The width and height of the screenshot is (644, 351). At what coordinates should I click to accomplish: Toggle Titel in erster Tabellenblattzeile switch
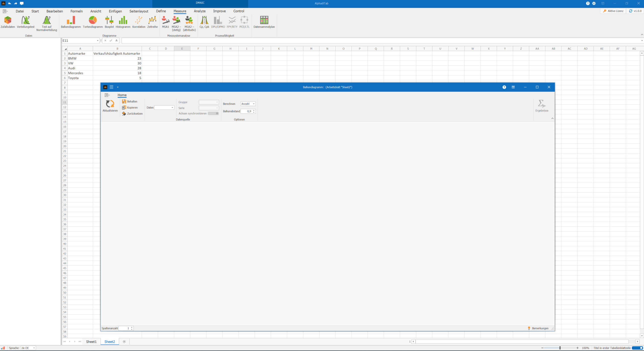pyautogui.click(x=637, y=348)
